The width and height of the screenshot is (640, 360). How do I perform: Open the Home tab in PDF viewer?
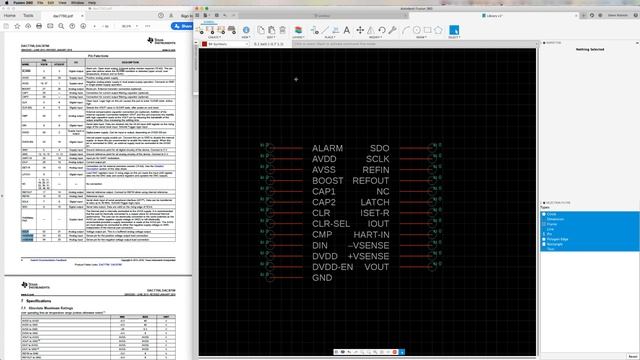pyautogui.click(x=10, y=16)
